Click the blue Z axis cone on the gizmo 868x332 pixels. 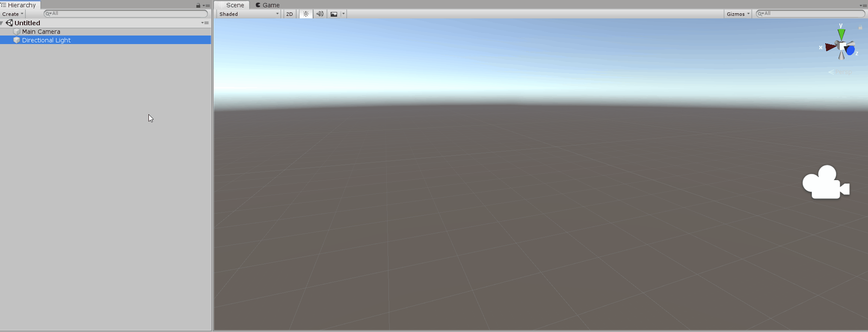(x=850, y=50)
